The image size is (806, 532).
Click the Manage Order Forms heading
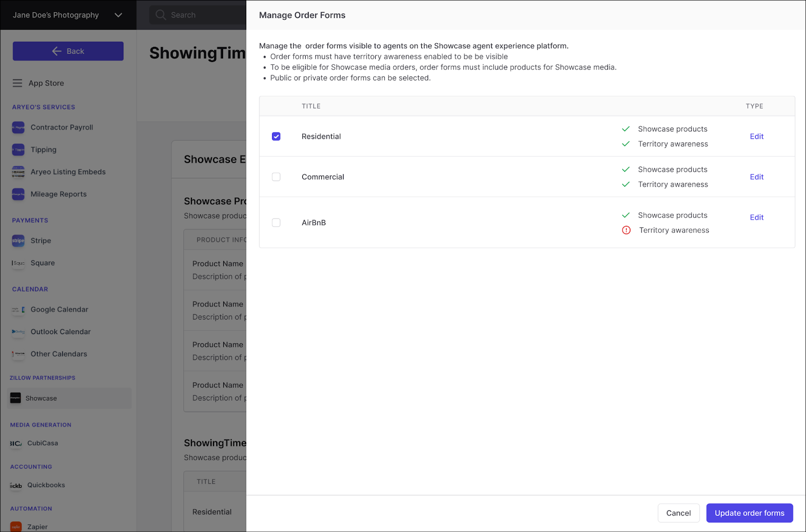(x=302, y=15)
